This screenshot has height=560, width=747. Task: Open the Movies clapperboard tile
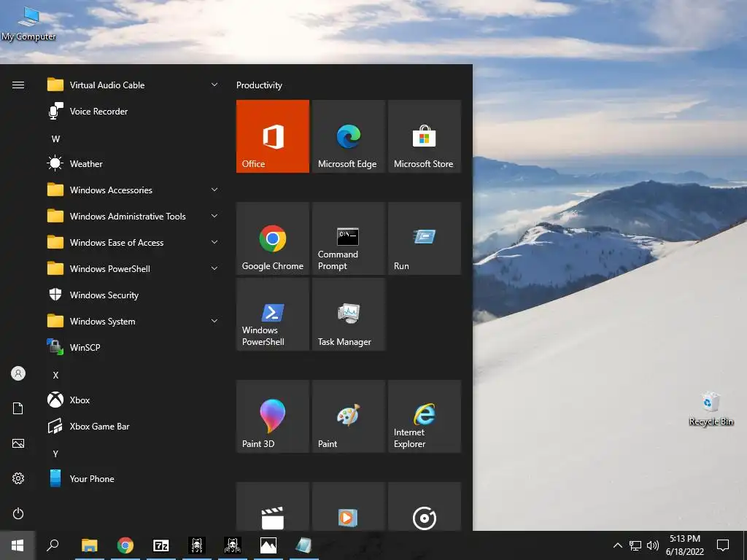coord(273,507)
